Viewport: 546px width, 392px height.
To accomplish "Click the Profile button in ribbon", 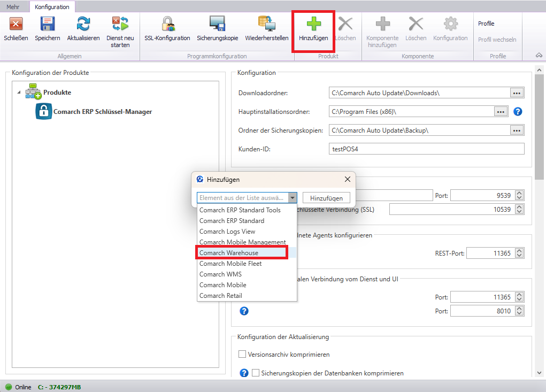I will pyautogui.click(x=486, y=24).
